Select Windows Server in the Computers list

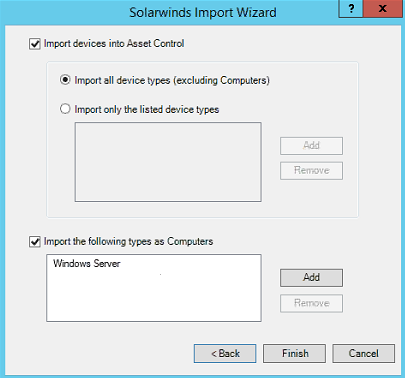coord(87,264)
